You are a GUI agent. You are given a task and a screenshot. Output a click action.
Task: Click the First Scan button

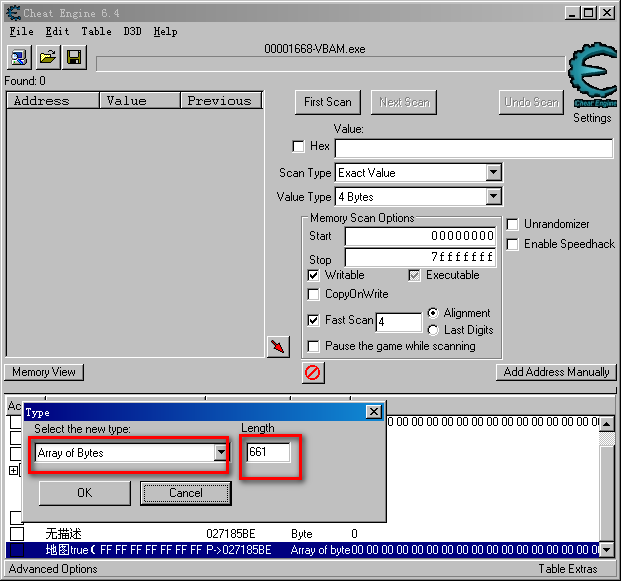coord(327,102)
